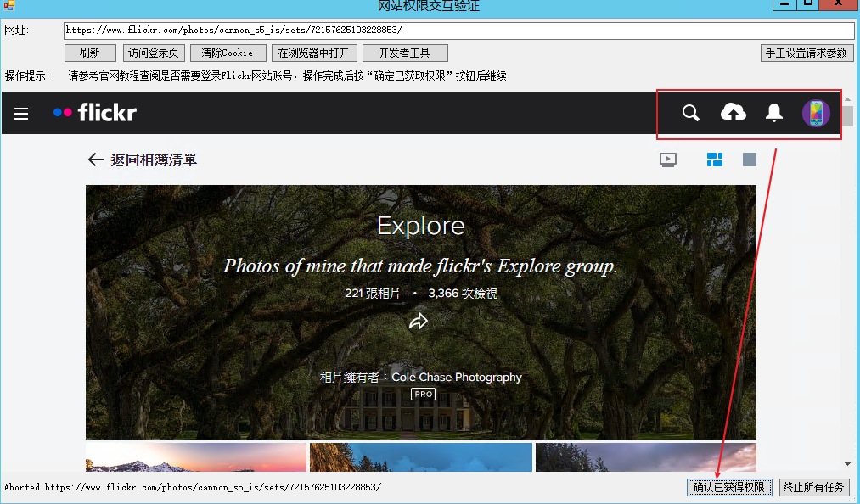Open Flickr search magnifier icon
Image resolution: width=860 pixels, height=504 pixels.
(690, 113)
